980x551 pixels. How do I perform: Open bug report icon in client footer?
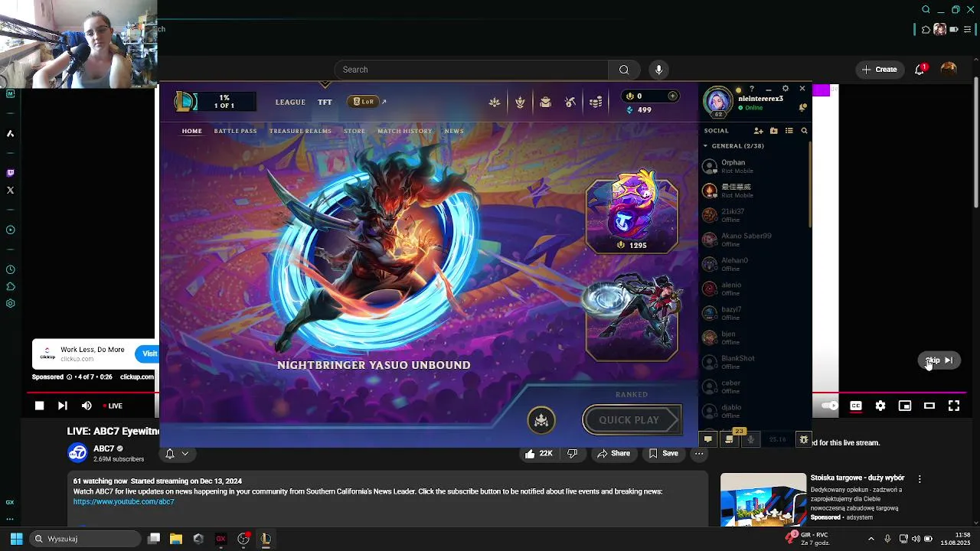click(804, 439)
